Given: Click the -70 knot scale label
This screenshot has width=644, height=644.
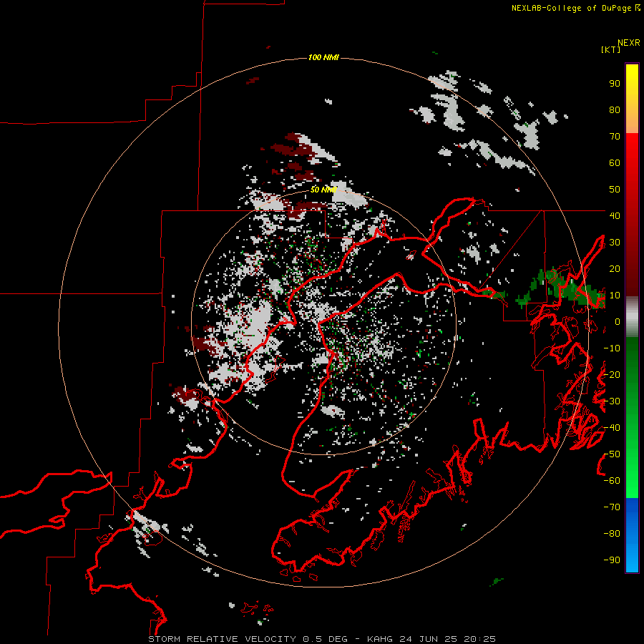Looking at the screenshot, I should click(x=612, y=507).
